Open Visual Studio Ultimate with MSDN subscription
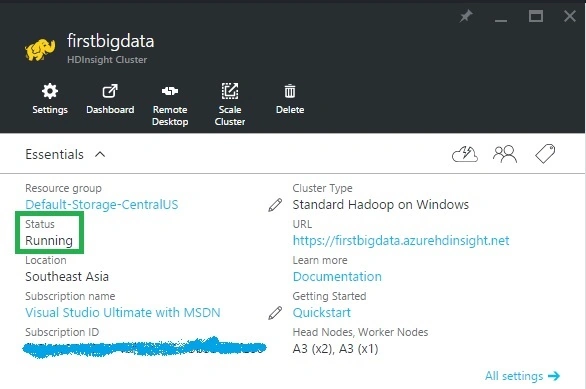The width and height of the screenshot is (586, 389). click(123, 313)
